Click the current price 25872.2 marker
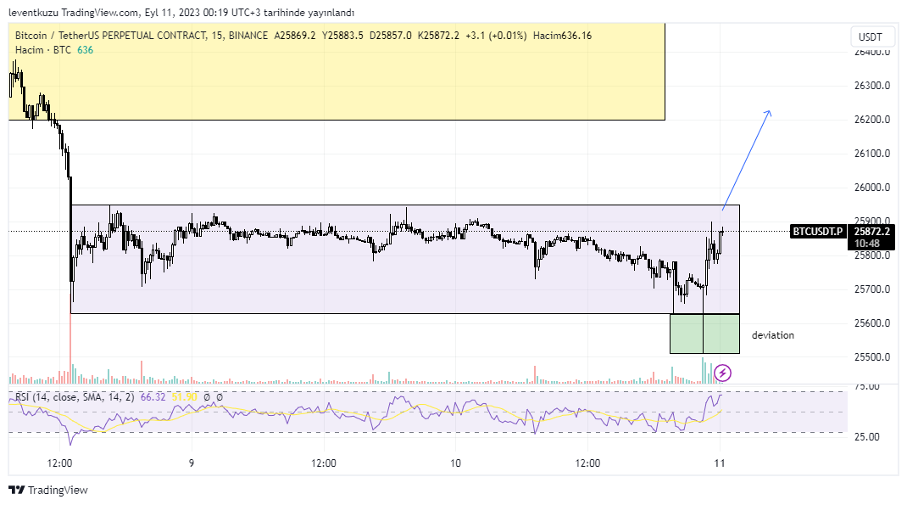908x506 pixels. click(871, 231)
